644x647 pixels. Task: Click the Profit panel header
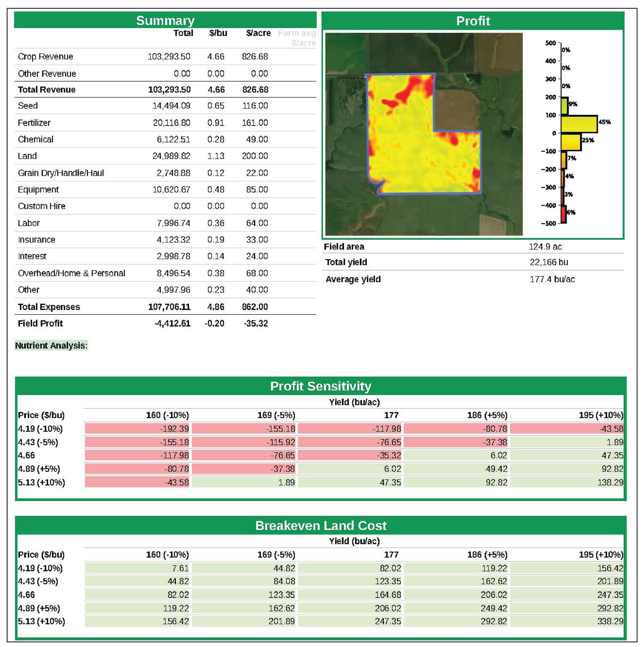(x=473, y=21)
